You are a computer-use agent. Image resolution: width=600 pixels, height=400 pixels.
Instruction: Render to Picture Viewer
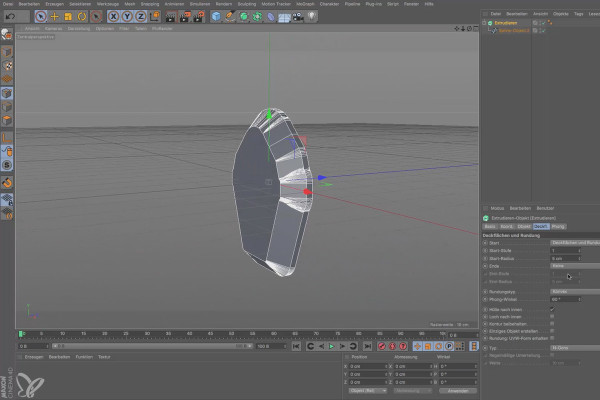click(185, 16)
